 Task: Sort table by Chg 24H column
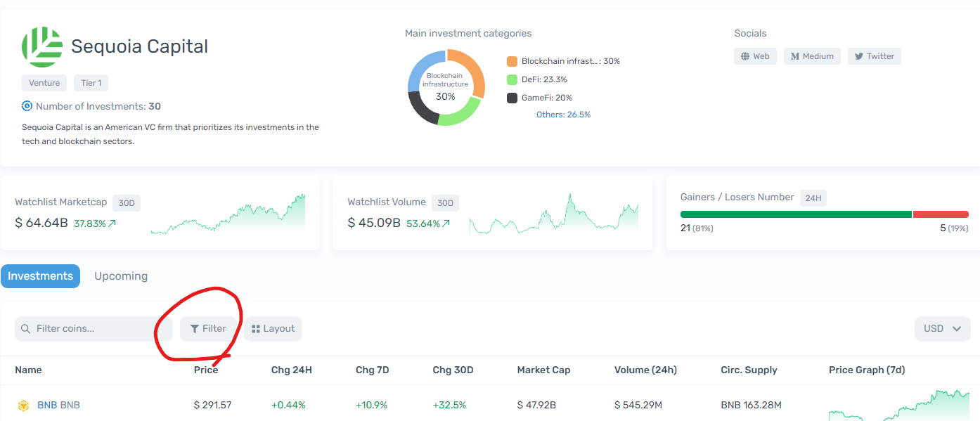click(x=292, y=370)
